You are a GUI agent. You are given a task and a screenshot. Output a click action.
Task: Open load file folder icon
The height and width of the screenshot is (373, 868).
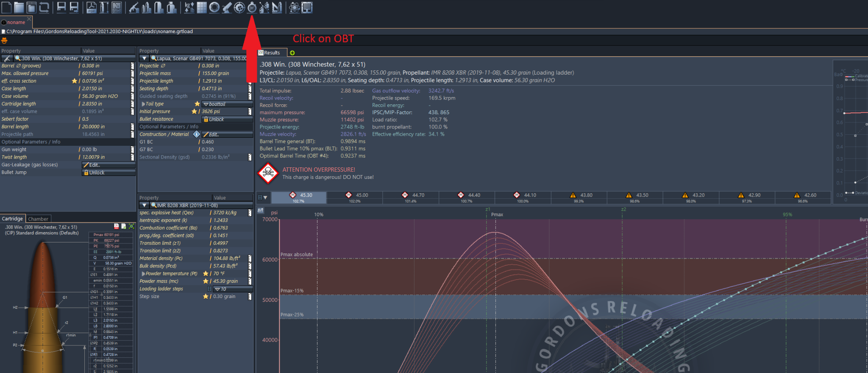coord(19,7)
